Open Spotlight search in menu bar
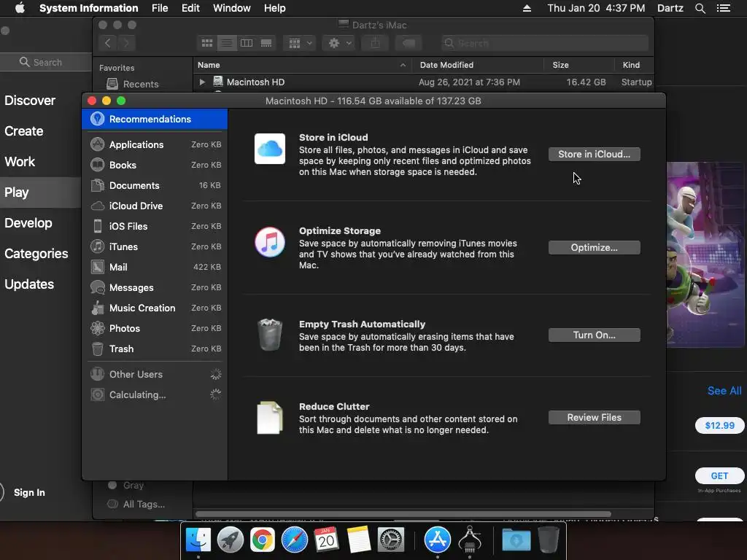The height and width of the screenshot is (560, 747). 700,8
